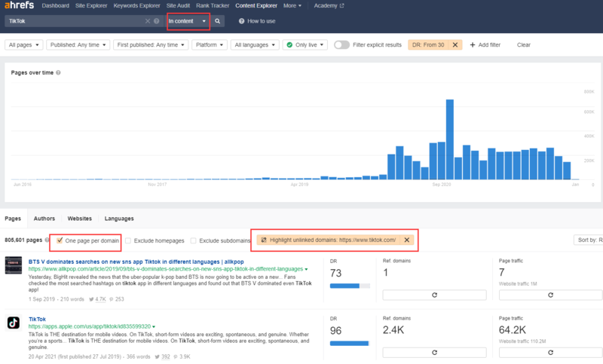Open the Sort by dropdown
The height and width of the screenshot is (364, 603).
[588, 240]
